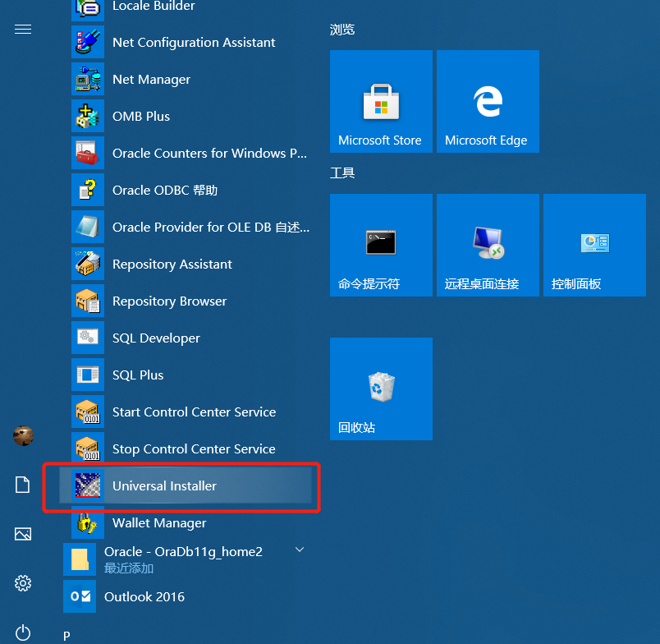Viewport: 660px width, 644px height.
Task: Click the OMB Plus label
Action: click(x=141, y=117)
